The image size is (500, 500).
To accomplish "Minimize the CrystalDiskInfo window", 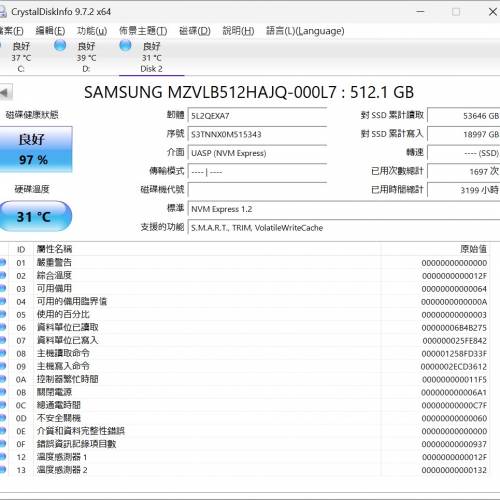I will [420, 12].
